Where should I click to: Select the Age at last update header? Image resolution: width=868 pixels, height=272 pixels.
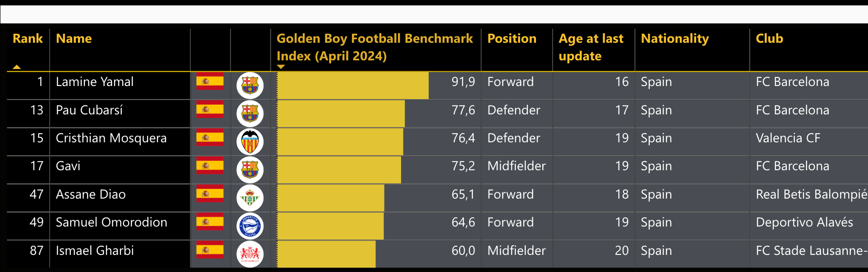591,47
